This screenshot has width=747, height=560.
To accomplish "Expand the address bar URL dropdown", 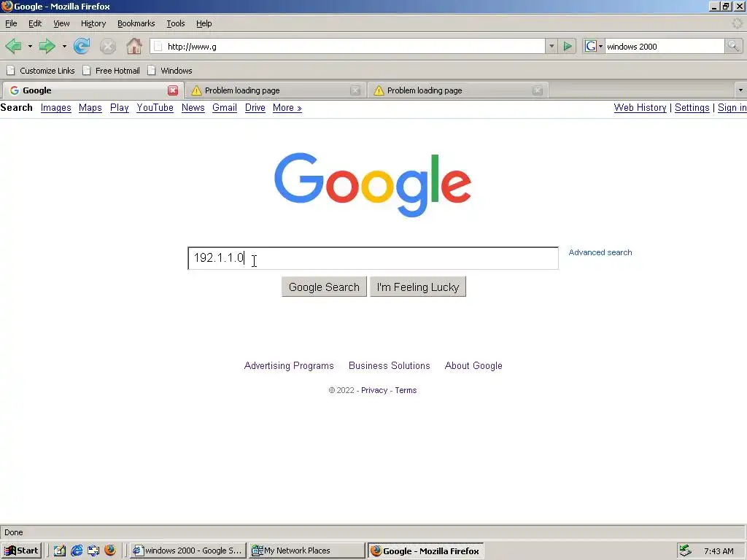I will [551, 46].
